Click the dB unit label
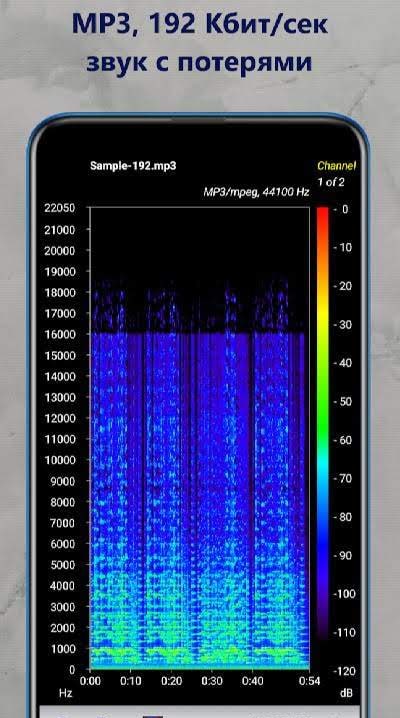Image resolution: width=400 pixels, height=718 pixels. tap(346, 693)
